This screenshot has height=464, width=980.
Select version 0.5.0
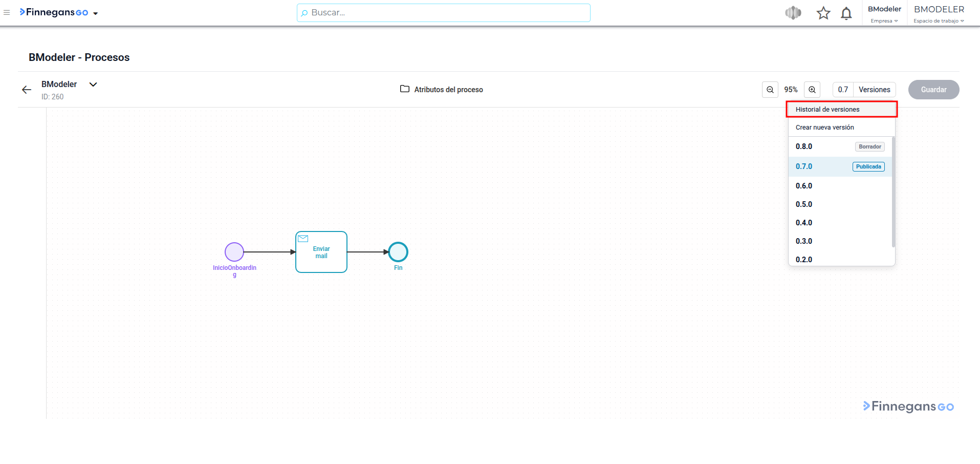click(x=840, y=204)
